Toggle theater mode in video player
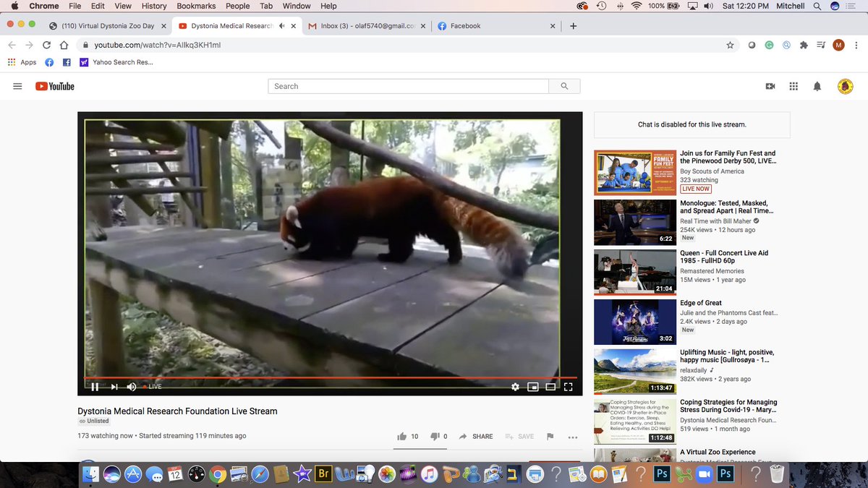Image resolution: width=868 pixels, height=488 pixels. (x=550, y=387)
